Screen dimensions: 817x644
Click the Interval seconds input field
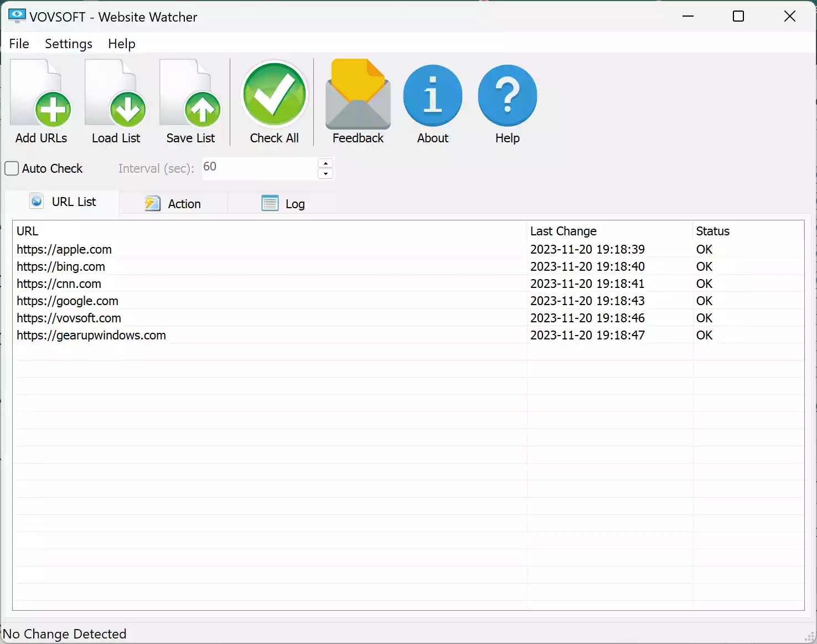click(260, 168)
